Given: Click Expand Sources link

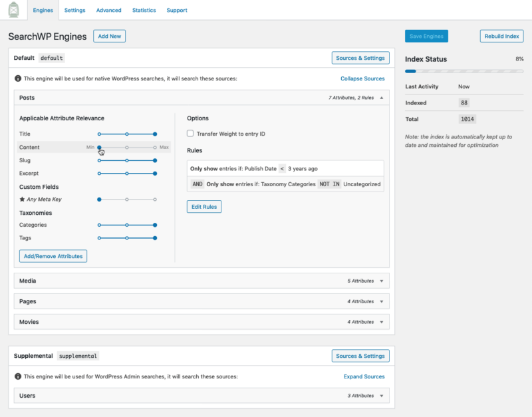Looking at the screenshot, I should click(x=364, y=376).
